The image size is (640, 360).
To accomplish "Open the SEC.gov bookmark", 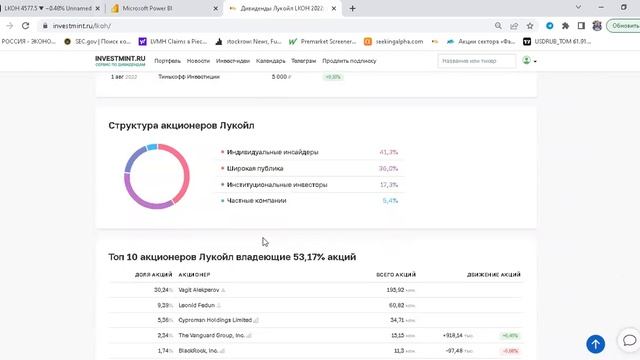I will [98, 42].
